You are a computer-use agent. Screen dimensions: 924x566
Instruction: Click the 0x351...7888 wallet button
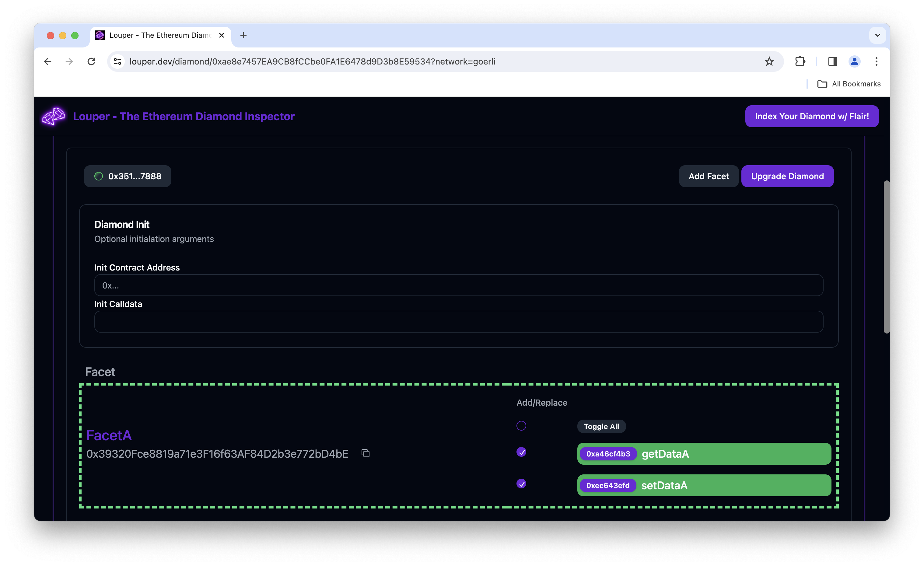tap(128, 176)
